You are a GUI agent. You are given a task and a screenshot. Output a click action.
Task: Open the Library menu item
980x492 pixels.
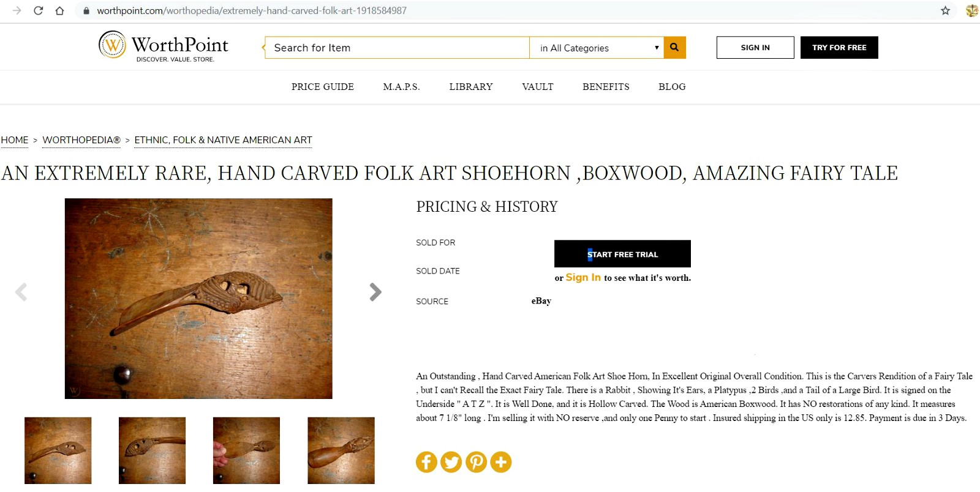470,87
